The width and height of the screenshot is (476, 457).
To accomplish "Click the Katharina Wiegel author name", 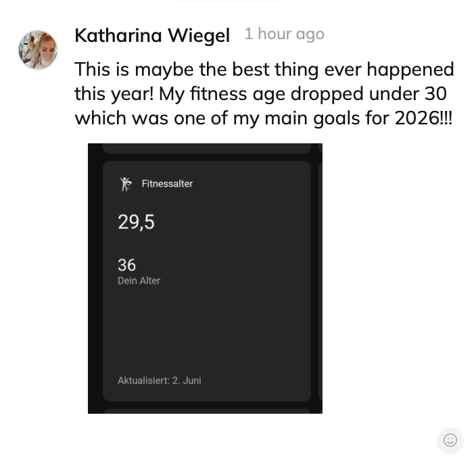I will (152, 36).
